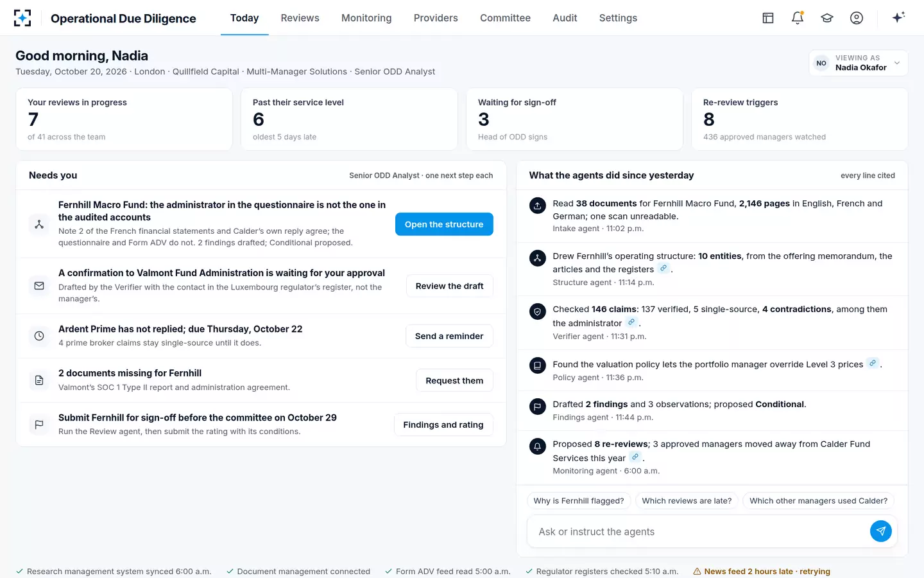Click the clock icon beside Ardent Prime row
The height and width of the screenshot is (578, 924).
coord(39,336)
